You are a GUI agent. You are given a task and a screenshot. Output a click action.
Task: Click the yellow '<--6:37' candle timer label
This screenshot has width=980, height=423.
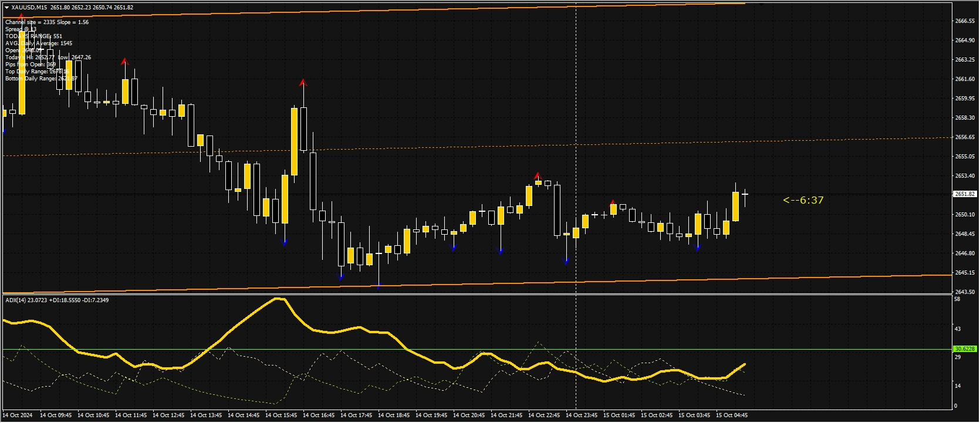803,200
